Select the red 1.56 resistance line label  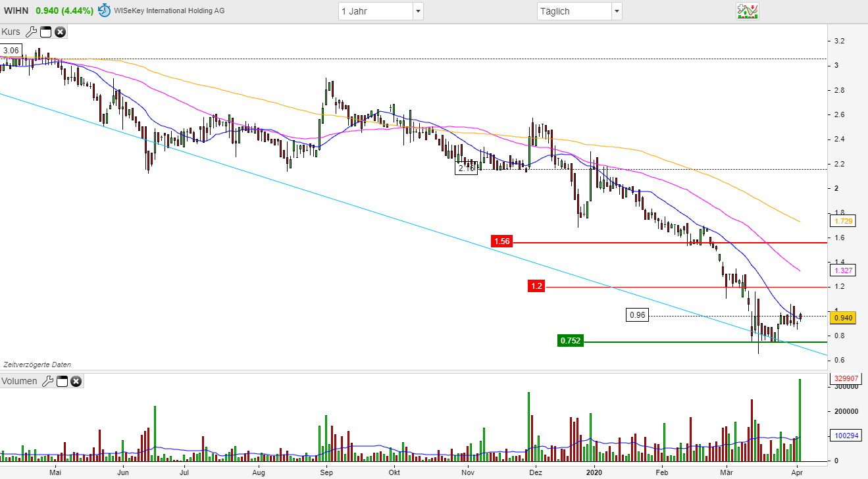click(x=501, y=241)
